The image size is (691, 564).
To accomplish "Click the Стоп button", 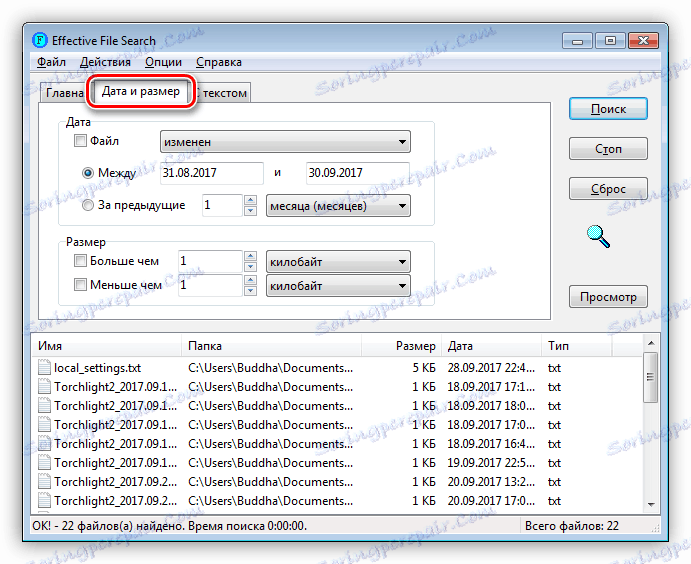I will [x=608, y=149].
